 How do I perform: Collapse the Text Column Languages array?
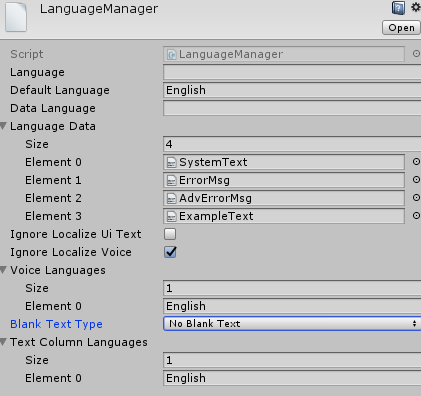point(4,342)
